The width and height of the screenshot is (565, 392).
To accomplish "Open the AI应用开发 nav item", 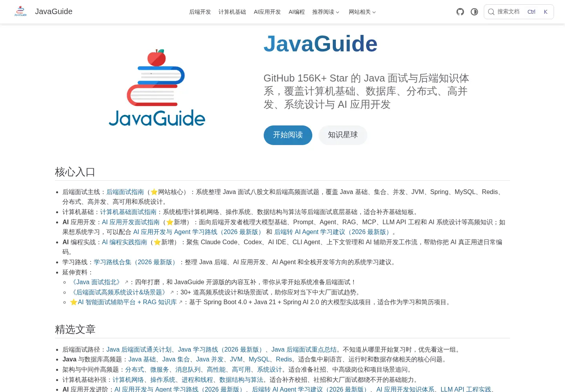I will pyautogui.click(x=267, y=12).
